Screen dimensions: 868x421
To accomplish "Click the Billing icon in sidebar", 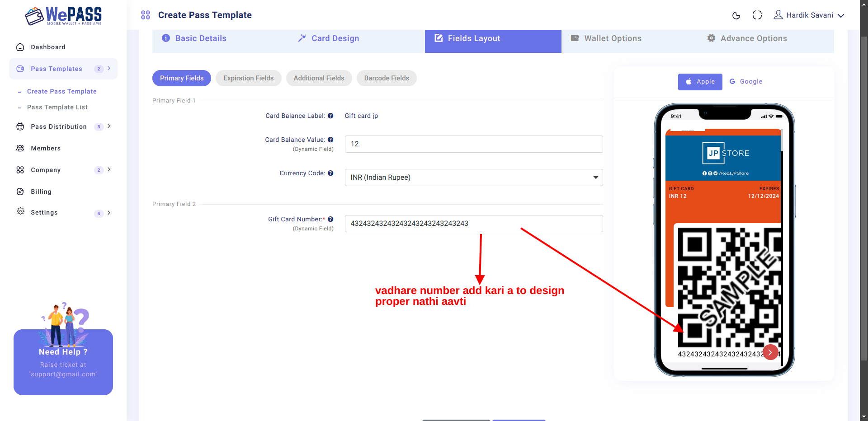I will tap(20, 192).
